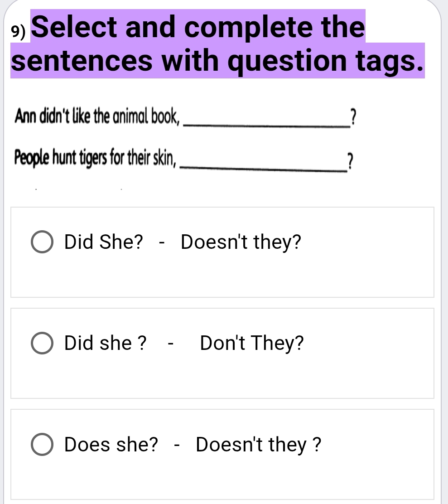Click the heading "Select and complete the"
Image resolution: width=448 pixels, height=504 pixels.
tap(199, 27)
